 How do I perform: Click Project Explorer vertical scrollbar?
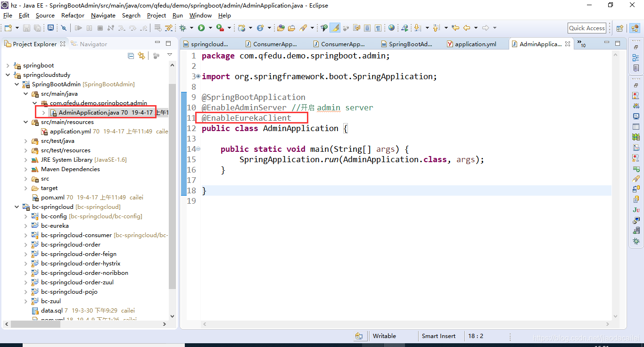(x=172, y=186)
